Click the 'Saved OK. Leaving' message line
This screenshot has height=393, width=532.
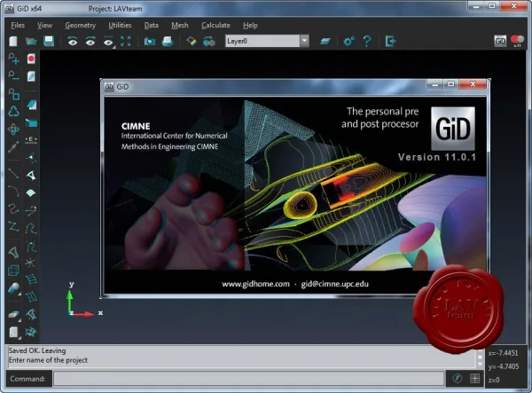click(x=37, y=350)
